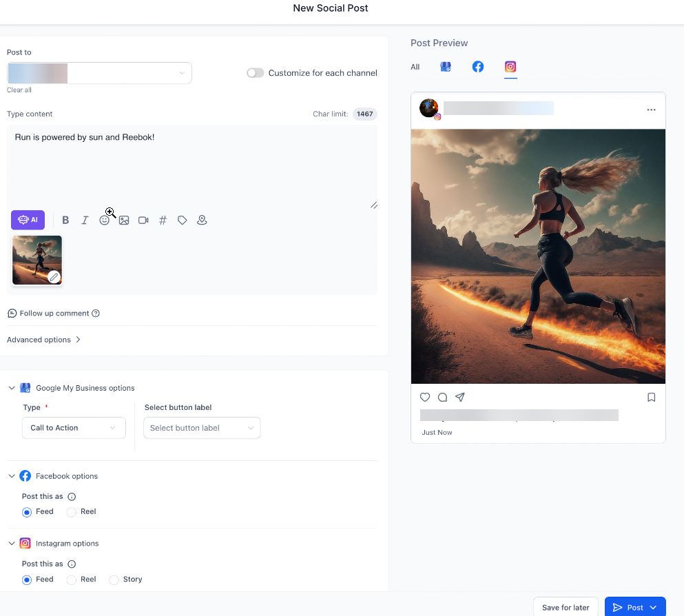Screen dimensions: 684x616
Task: Click the Save for later button
Action: pos(566,607)
